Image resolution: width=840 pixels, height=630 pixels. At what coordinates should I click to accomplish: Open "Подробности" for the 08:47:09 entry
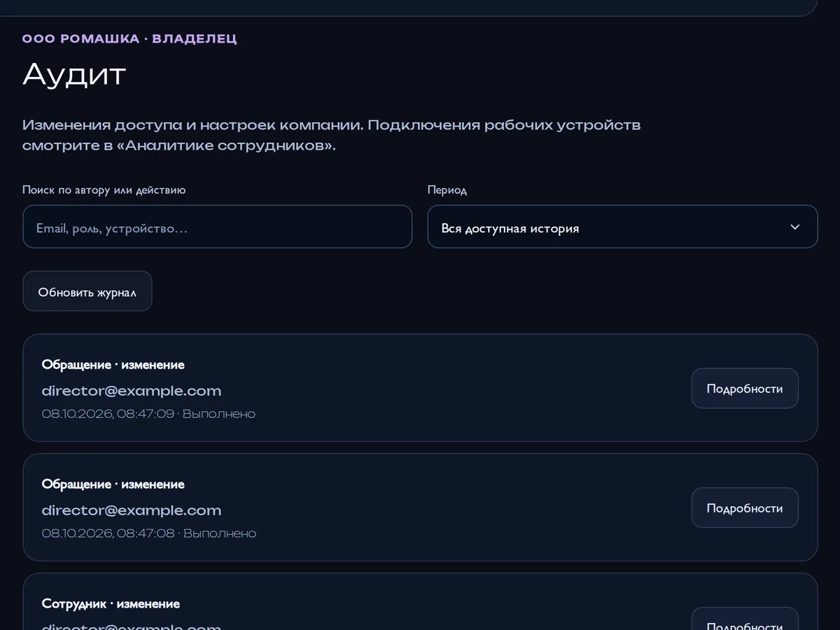click(x=745, y=388)
